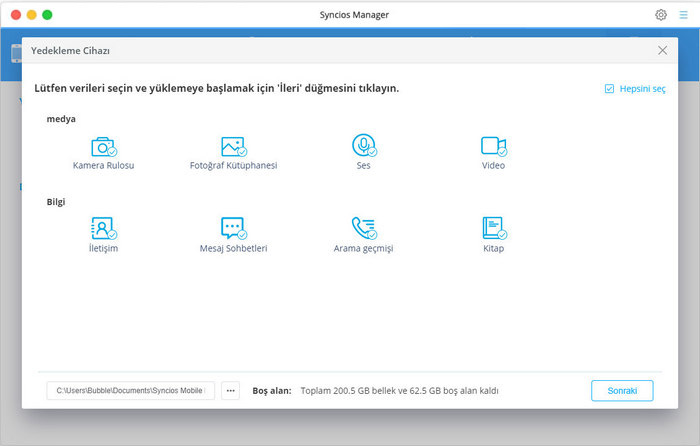The height and width of the screenshot is (446, 700).
Task: Click the backup path input field
Action: [x=130, y=391]
